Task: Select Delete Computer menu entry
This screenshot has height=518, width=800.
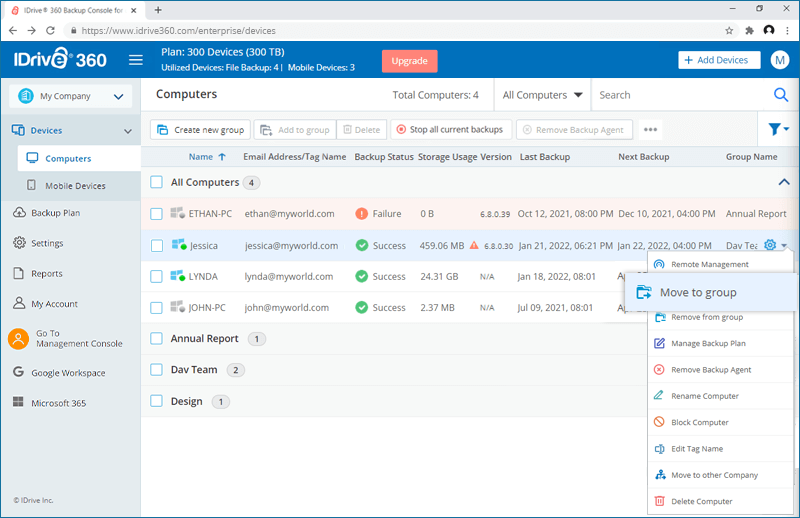Action: [x=720, y=501]
